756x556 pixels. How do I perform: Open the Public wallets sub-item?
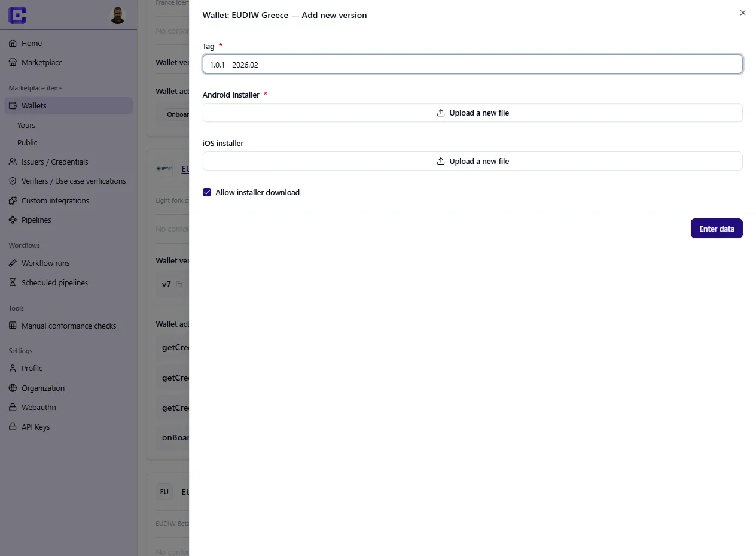pos(28,142)
